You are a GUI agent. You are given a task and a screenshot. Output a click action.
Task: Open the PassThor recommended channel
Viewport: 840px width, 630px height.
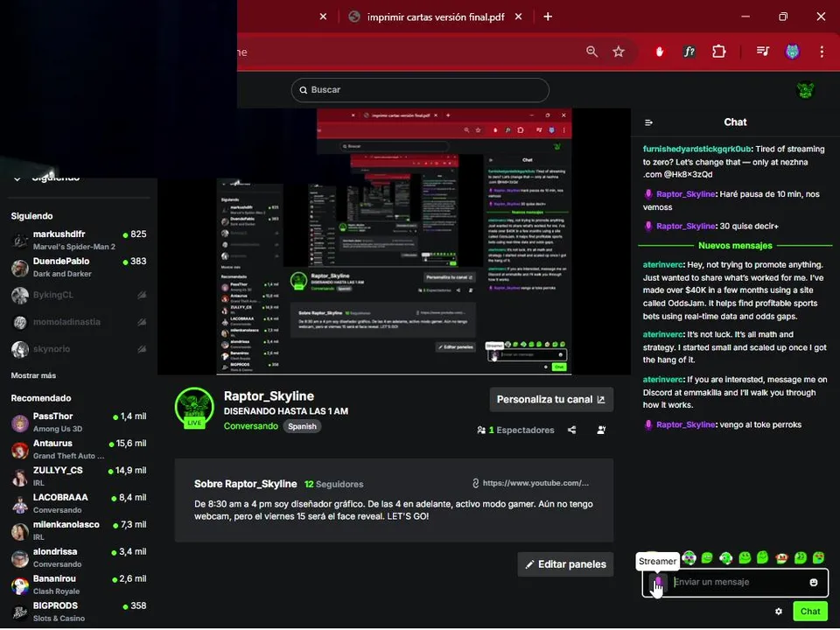(79, 423)
